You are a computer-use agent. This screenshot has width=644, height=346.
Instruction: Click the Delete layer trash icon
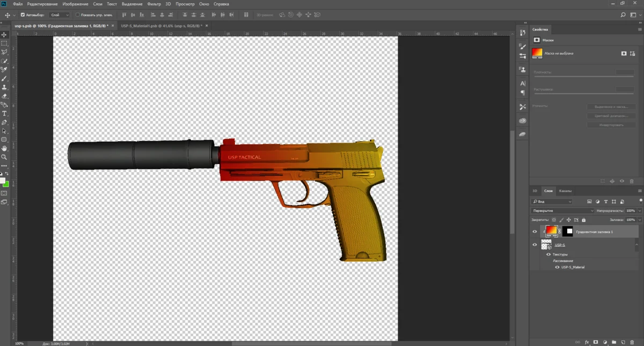point(632,342)
